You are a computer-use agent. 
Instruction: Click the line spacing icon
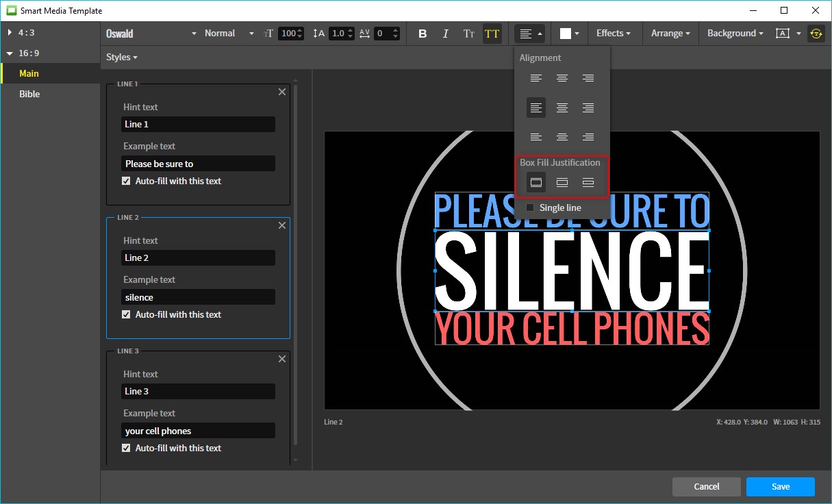(x=318, y=34)
